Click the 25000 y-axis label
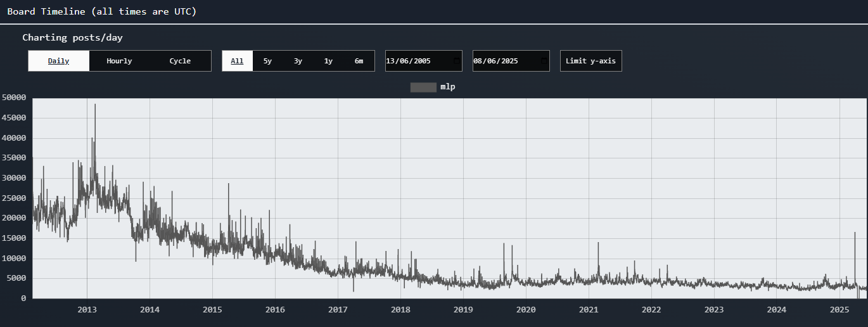This screenshot has width=868, height=327. click(x=14, y=198)
